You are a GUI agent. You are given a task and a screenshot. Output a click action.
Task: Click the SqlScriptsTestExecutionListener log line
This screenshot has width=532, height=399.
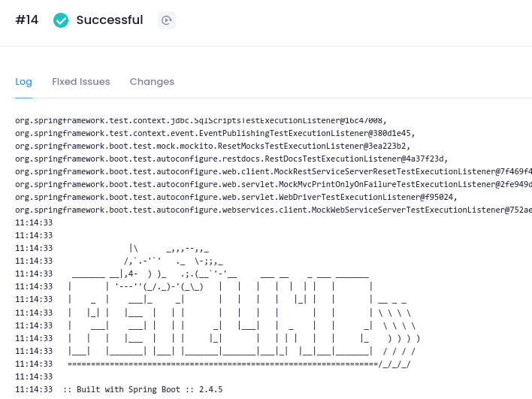tap(201, 121)
